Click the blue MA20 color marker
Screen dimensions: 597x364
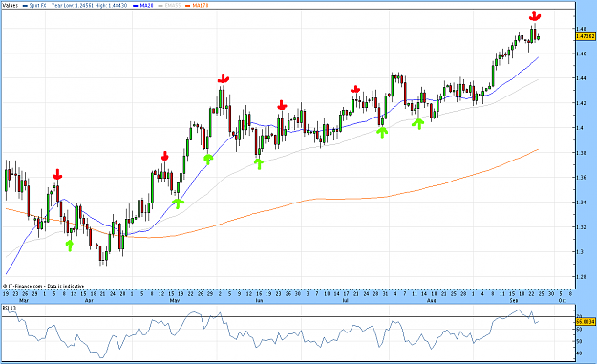tap(136, 6)
